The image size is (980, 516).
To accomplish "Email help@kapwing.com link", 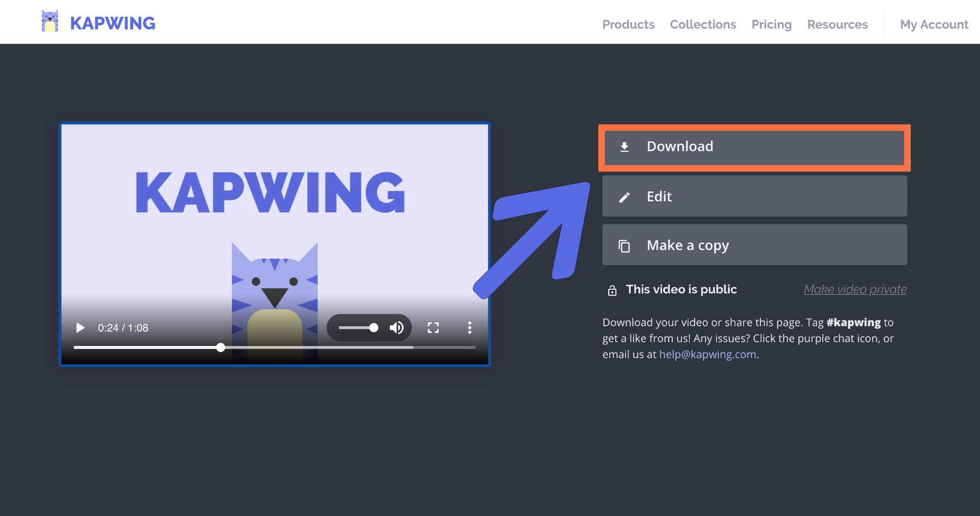I will [707, 355].
